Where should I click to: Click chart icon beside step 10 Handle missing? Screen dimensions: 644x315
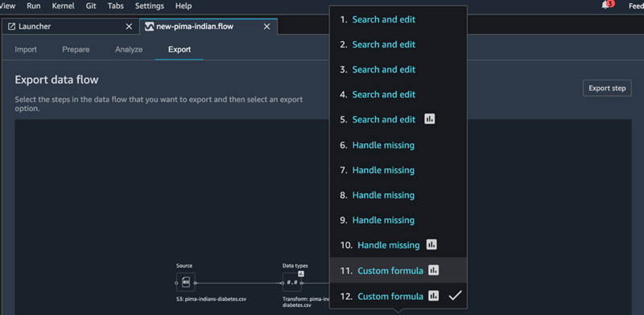(x=431, y=245)
